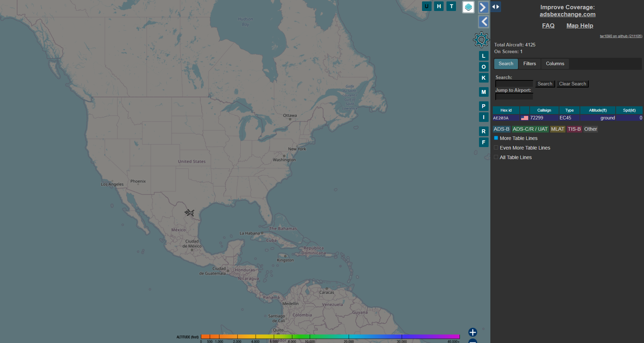This screenshot has width=644, height=343.
Task: Focus the Jump to Airport field
Action: point(514,96)
